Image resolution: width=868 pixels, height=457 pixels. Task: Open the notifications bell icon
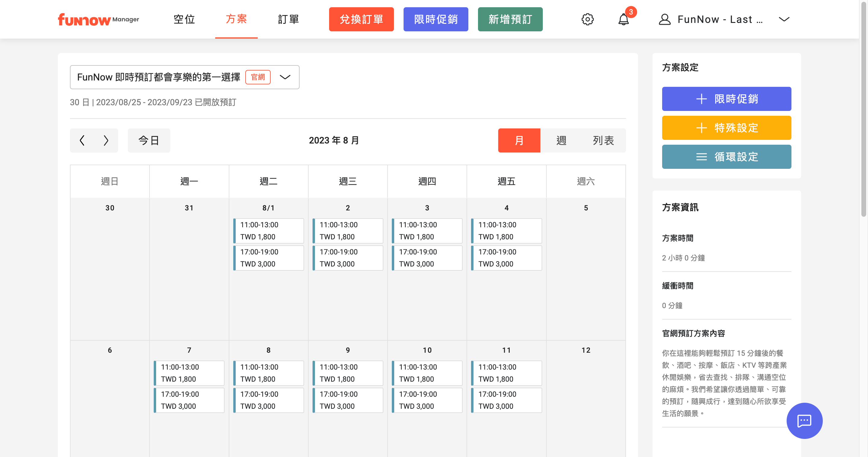click(x=623, y=19)
